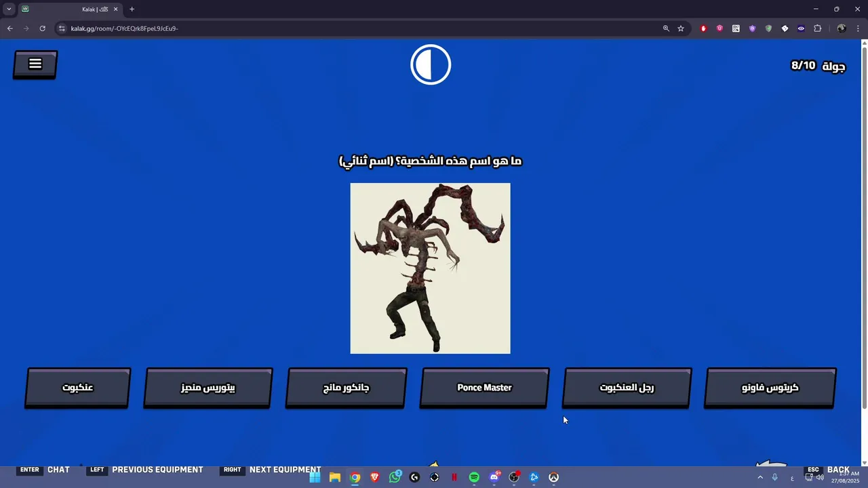Viewport: 868px width, 488px height.
Task: Open the tab search dropdown arrow
Action: (9, 9)
